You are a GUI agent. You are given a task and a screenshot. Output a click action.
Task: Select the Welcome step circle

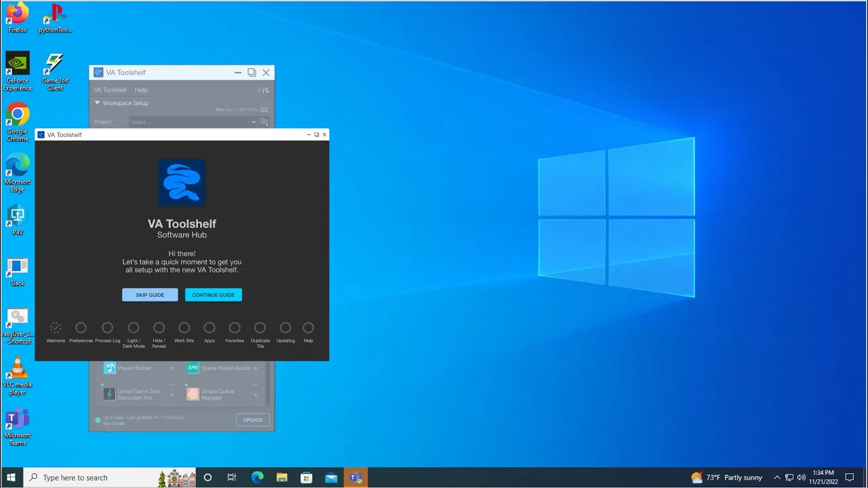point(56,328)
